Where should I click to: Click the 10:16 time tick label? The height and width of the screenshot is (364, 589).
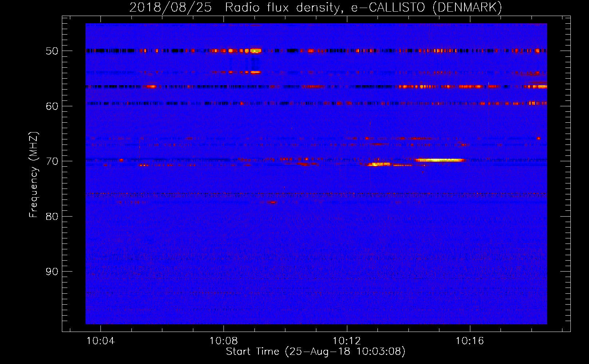click(x=470, y=341)
